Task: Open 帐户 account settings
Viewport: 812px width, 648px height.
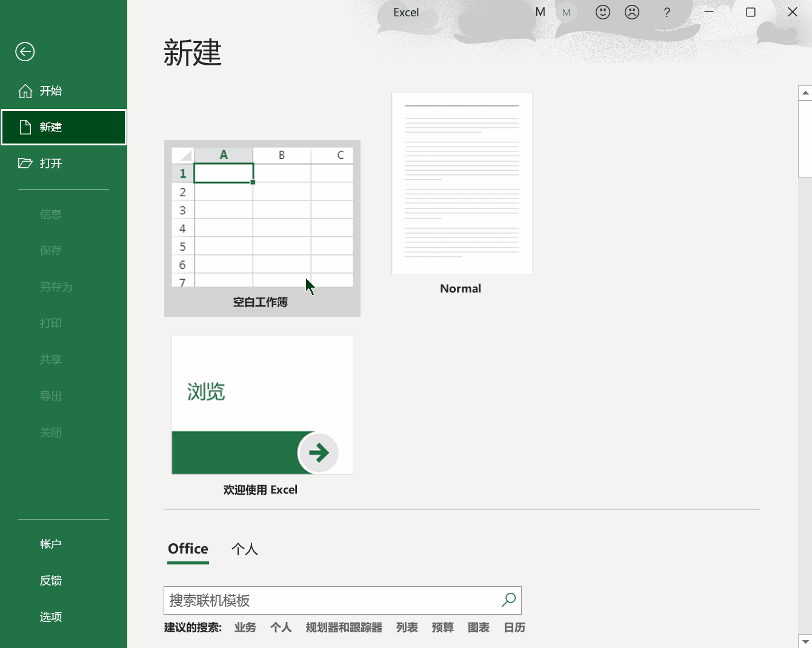Action: [x=64, y=544]
